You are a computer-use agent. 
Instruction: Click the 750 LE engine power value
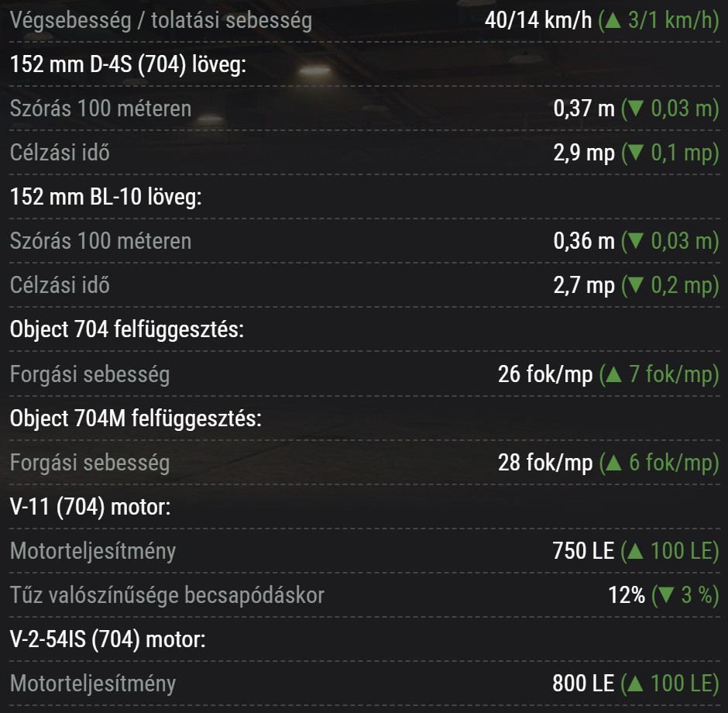point(583,551)
